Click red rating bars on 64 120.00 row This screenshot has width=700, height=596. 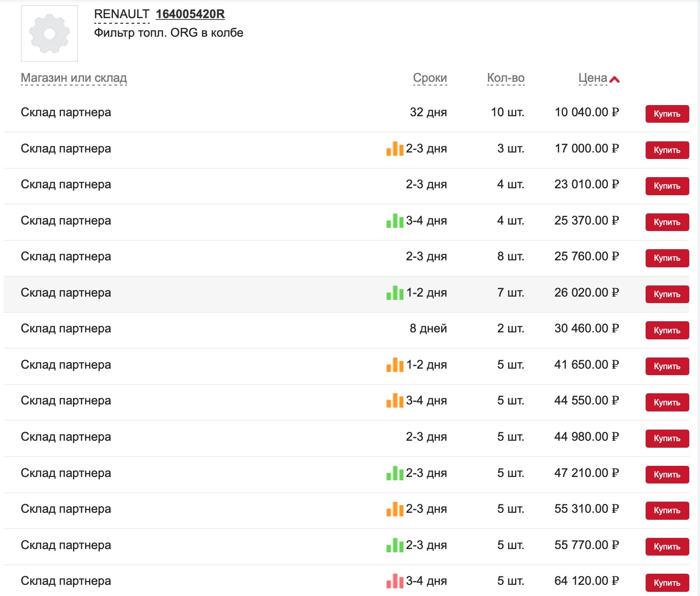pos(395,581)
